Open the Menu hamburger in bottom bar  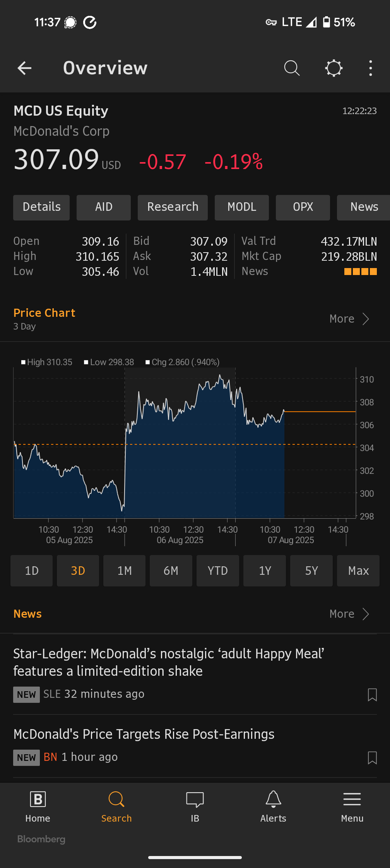click(x=352, y=807)
